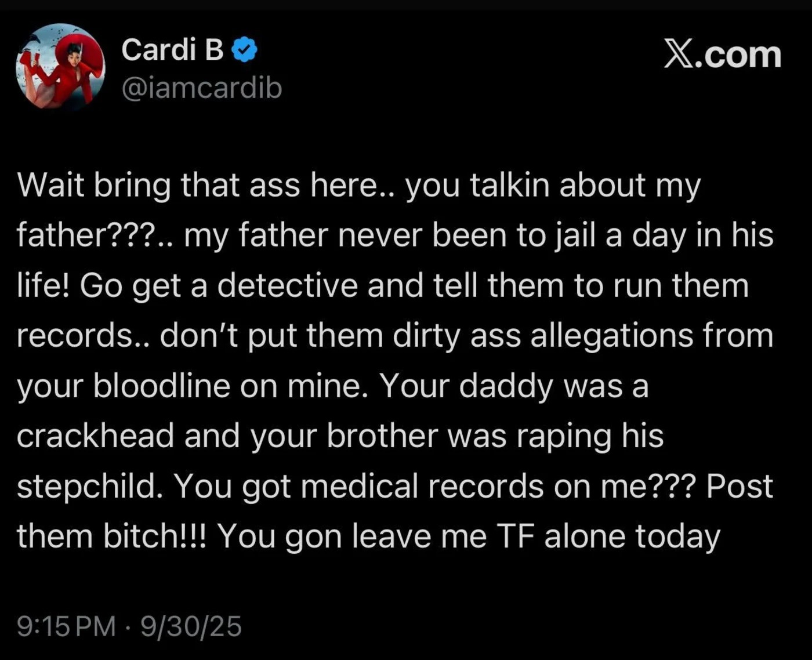Click the Cardi B display name

point(172,50)
